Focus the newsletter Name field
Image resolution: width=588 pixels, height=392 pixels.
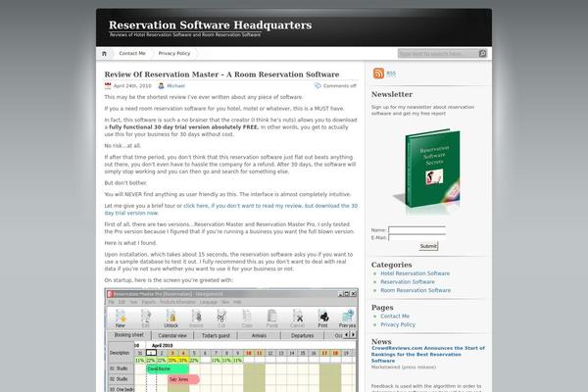coord(417,230)
